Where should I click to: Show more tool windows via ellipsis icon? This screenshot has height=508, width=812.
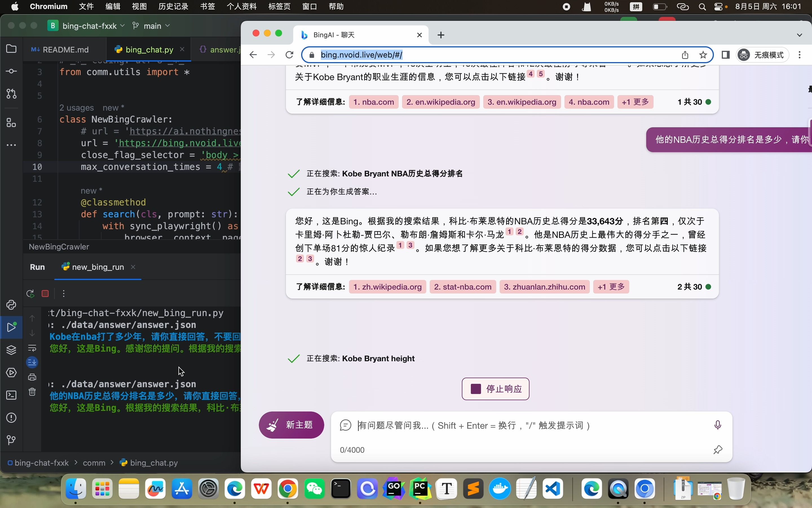pyautogui.click(x=11, y=145)
